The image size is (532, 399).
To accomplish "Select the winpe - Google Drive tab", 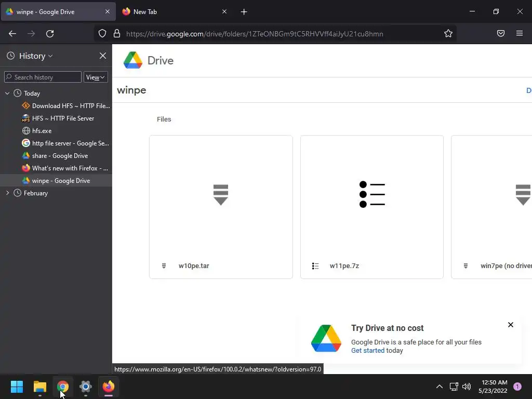I will click(x=58, y=11).
